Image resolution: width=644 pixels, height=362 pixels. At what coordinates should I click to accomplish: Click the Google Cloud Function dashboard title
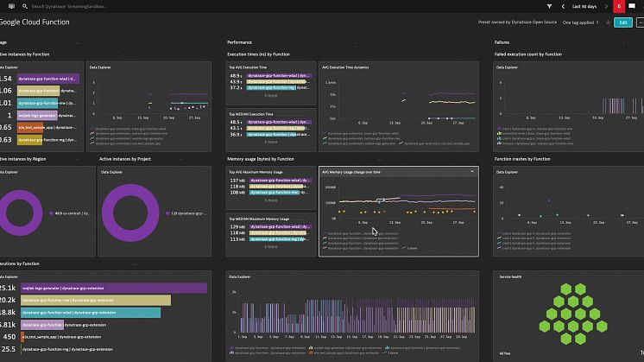pos(35,22)
